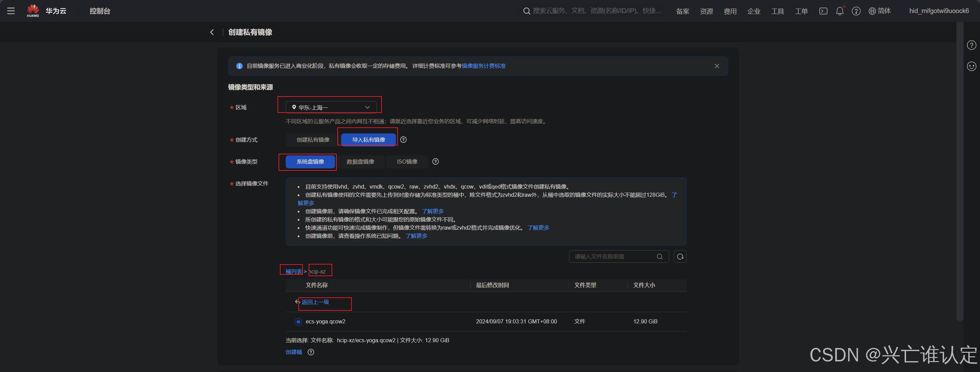This screenshot has width=980, height=372.
Task: Click 了解更多 after 操作系统已知问题
Action: point(416,236)
